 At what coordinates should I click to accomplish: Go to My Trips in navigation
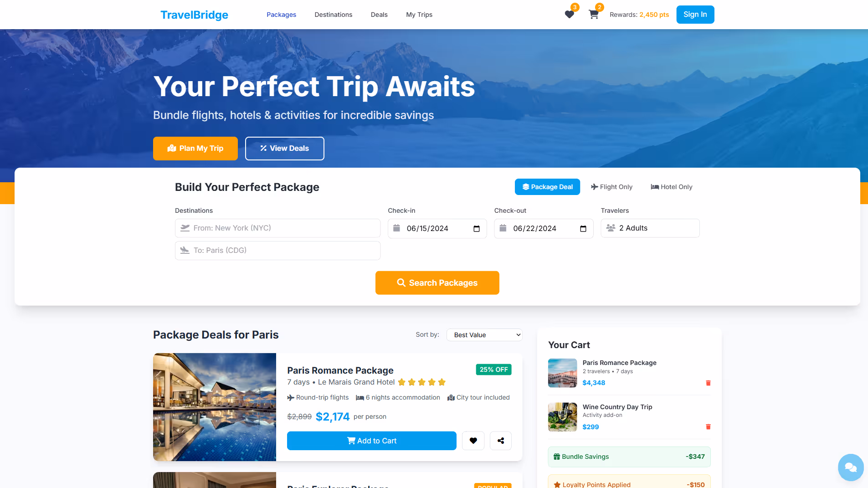tap(419, 15)
